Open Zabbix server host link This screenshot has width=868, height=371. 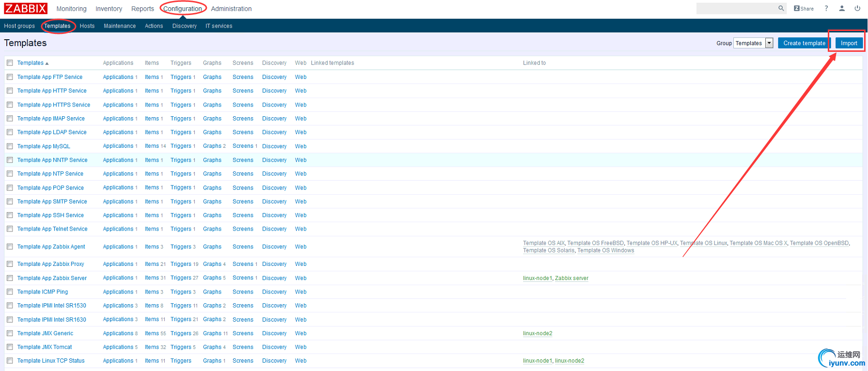(572, 278)
